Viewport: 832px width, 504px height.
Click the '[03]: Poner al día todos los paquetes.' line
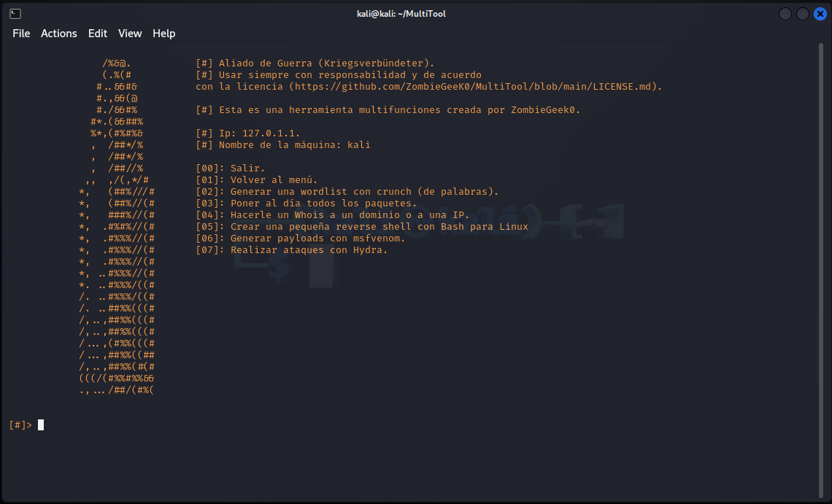(307, 203)
